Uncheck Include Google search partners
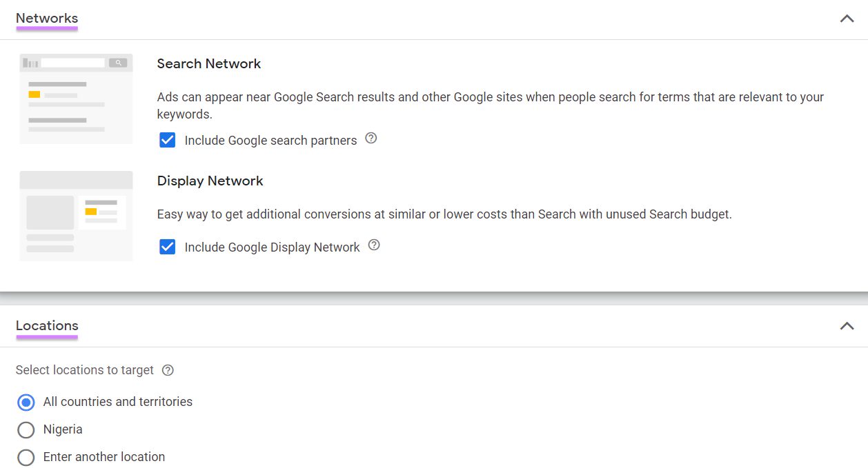This screenshot has height=468, width=868. coord(168,139)
